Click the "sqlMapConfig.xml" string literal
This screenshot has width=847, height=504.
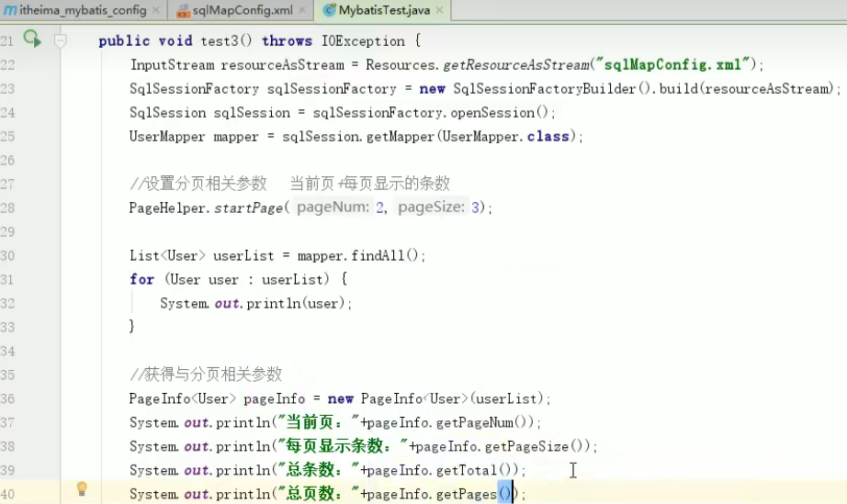(x=672, y=65)
